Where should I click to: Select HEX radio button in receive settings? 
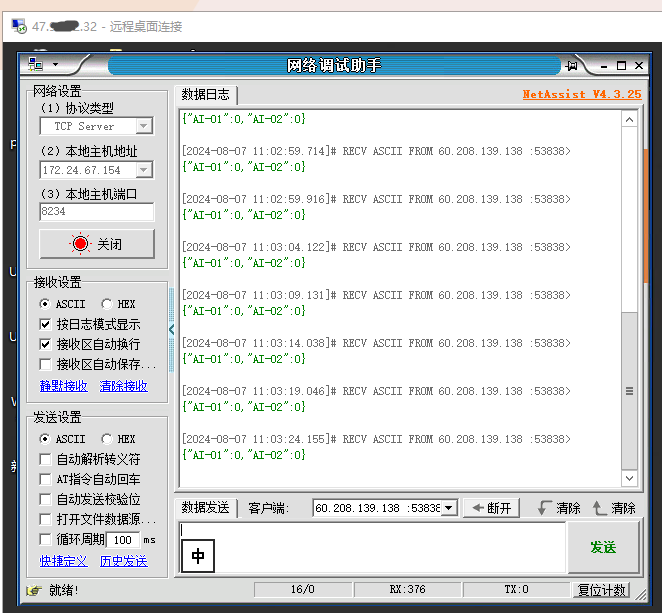(107, 304)
